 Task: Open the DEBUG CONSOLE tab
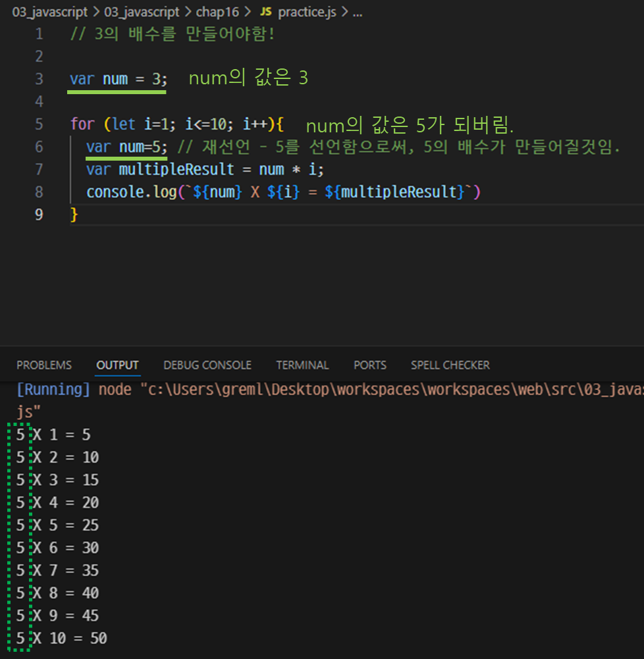point(207,365)
